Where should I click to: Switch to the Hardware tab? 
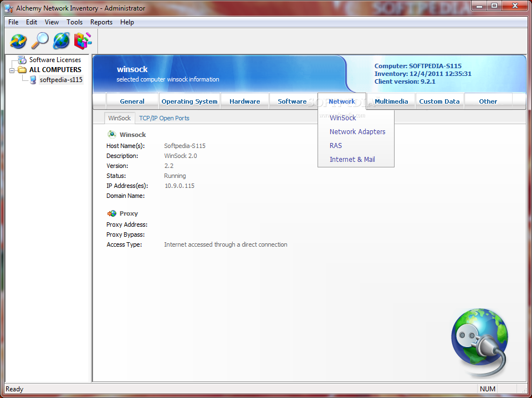(244, 101)
